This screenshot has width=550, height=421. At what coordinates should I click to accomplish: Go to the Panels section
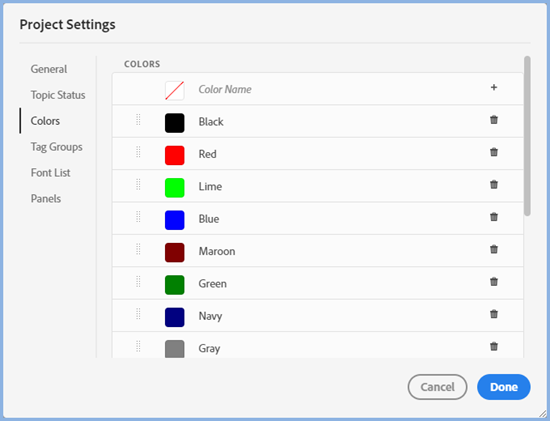coord(46,199)
